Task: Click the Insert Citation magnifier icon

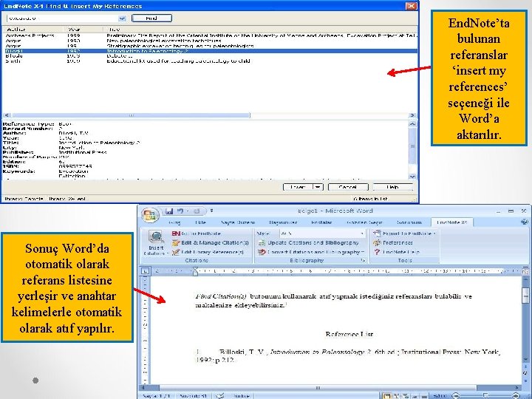Action: tap(156, 237)
